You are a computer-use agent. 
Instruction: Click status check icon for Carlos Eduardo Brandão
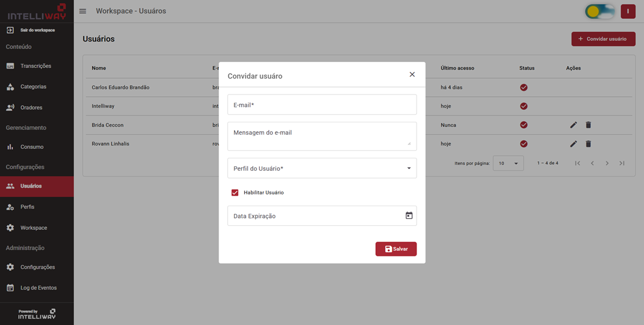pos(523,87)
